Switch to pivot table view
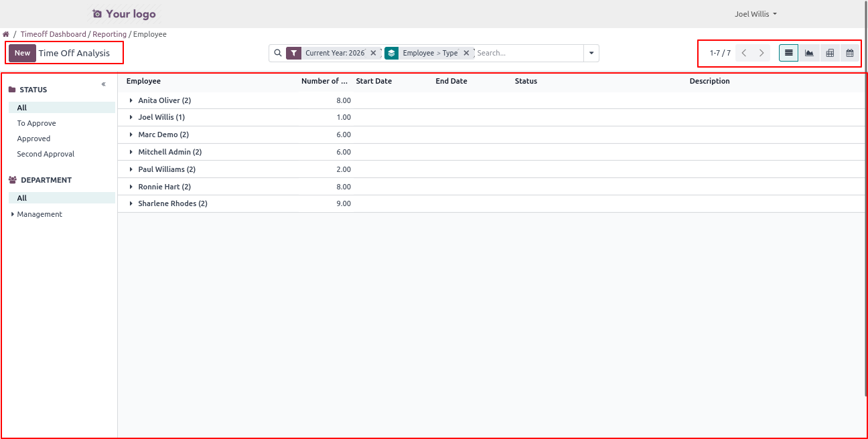 [x=830, y=53]
